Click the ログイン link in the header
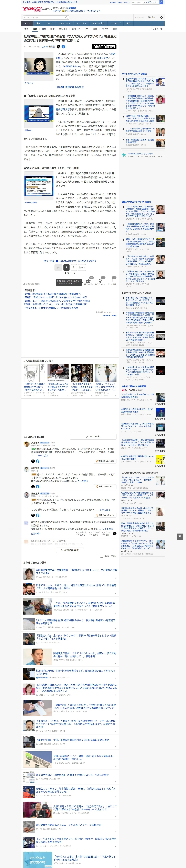186x868 pixels. (57, 11)
